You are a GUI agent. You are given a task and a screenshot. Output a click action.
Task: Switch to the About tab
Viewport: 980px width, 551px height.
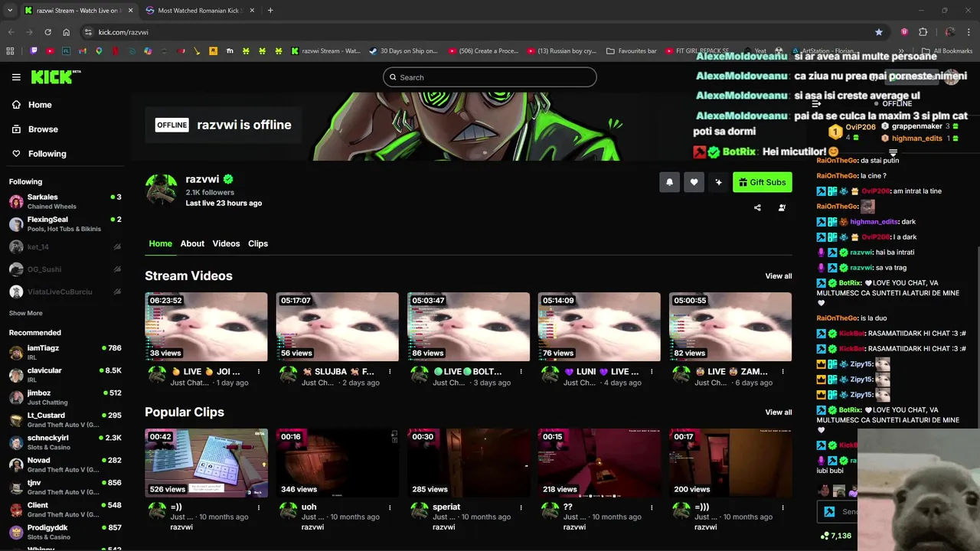coord(192,243)
